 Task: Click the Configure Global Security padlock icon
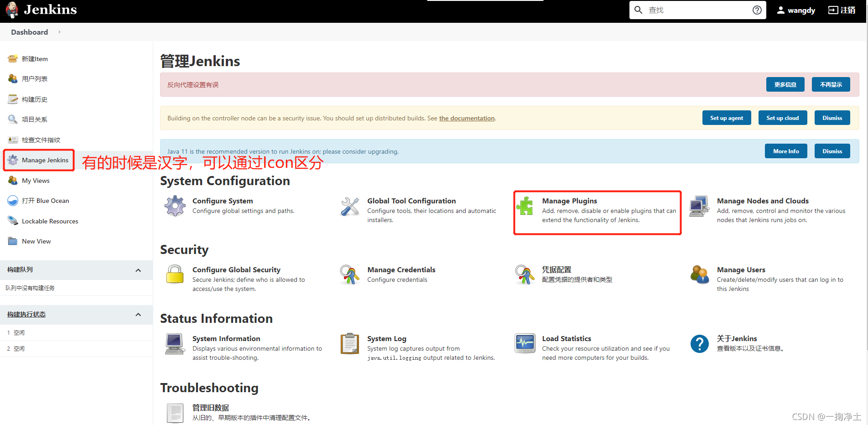pos(175,275)
